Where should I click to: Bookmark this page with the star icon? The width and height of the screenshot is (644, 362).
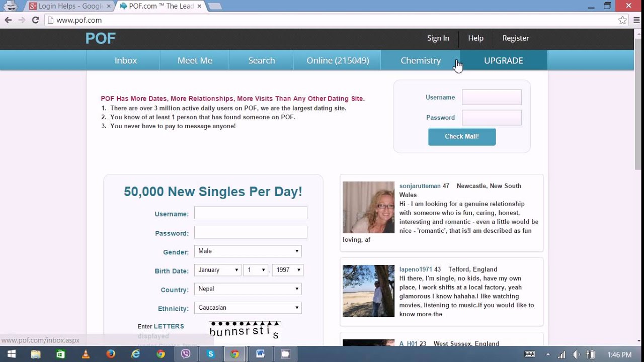622,20
